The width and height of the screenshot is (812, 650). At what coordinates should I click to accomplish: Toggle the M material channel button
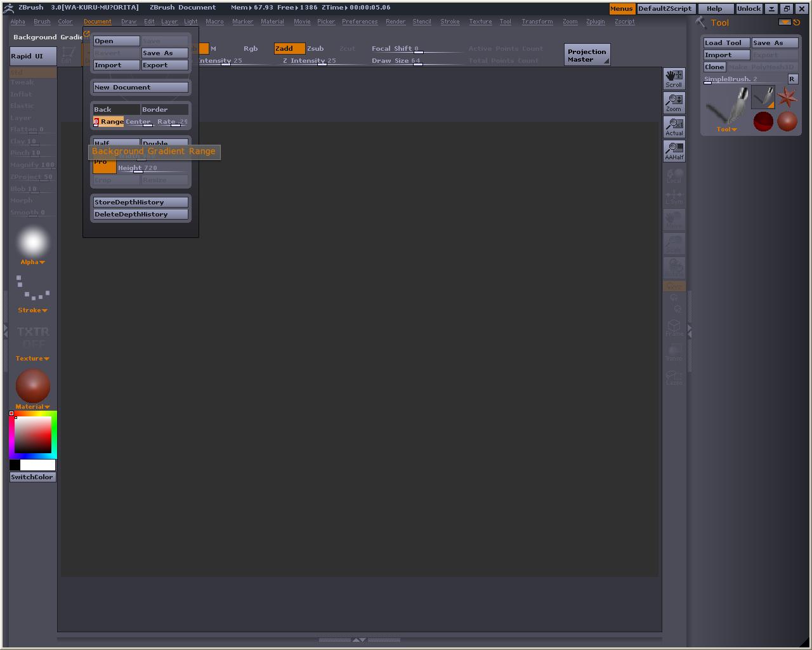pyautogui.click(x=213, y=49)
